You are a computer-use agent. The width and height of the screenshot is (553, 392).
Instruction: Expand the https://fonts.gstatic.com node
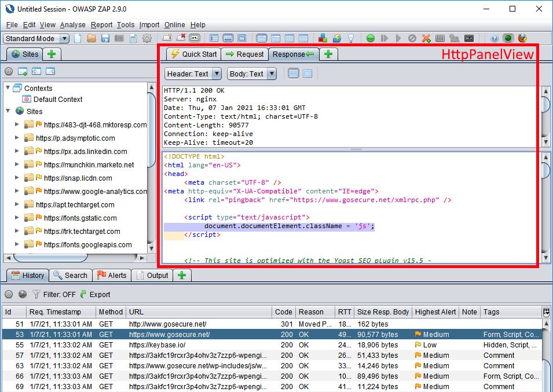coord(17,218)
